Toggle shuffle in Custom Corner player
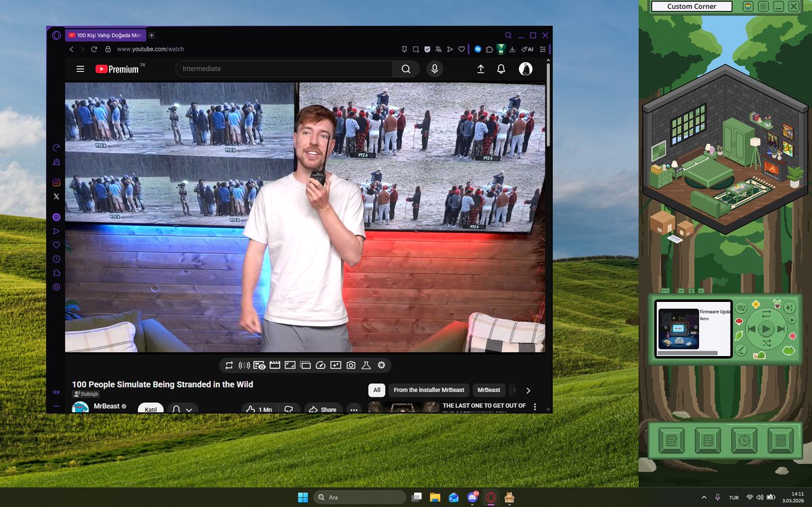 (765, 344)
